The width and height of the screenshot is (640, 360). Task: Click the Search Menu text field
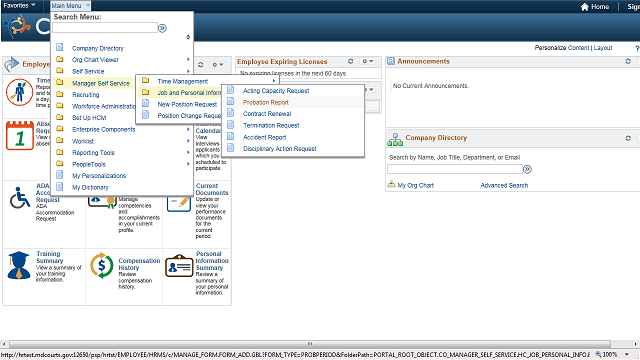(105, 28)
